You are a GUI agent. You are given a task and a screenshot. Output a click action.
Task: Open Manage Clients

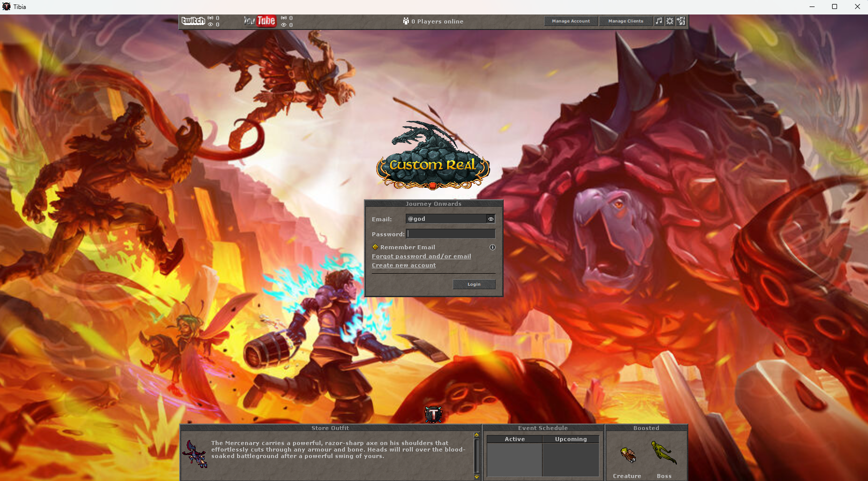point(626,21)
